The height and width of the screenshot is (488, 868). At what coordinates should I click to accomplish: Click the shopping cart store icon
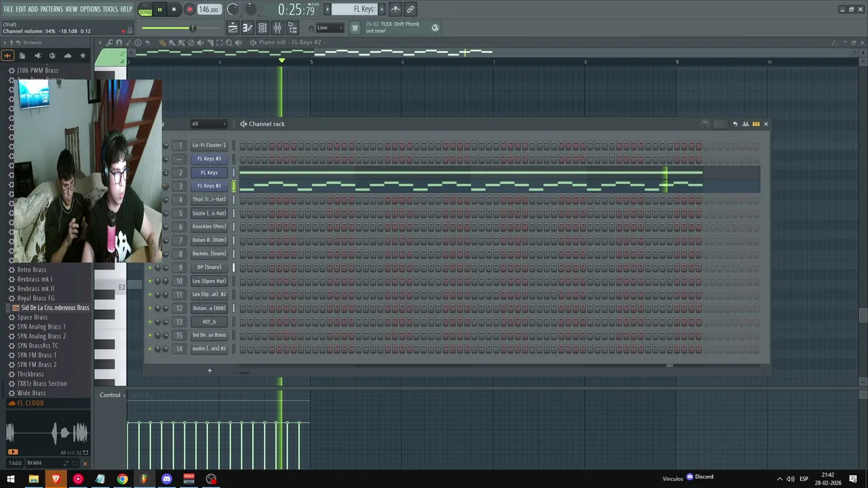(x=355, y=28)
